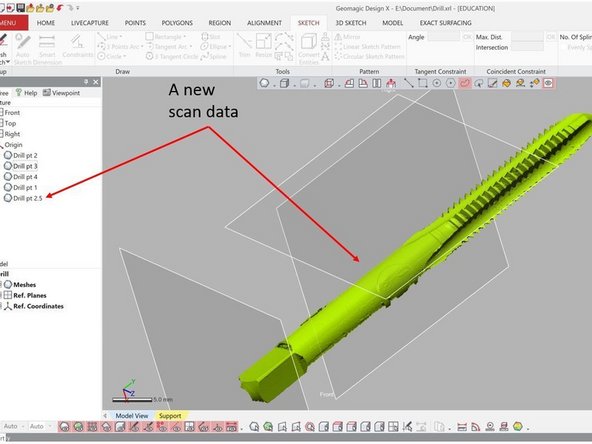Pick the Slot draw tool
Screen dimensions: 592x444
[x=211, y=37]
